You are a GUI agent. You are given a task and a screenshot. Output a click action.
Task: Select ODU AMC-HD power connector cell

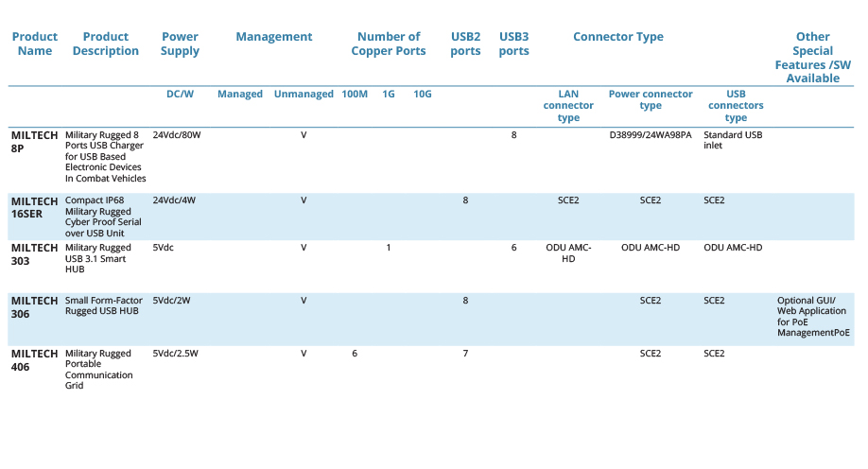point(651,248)
